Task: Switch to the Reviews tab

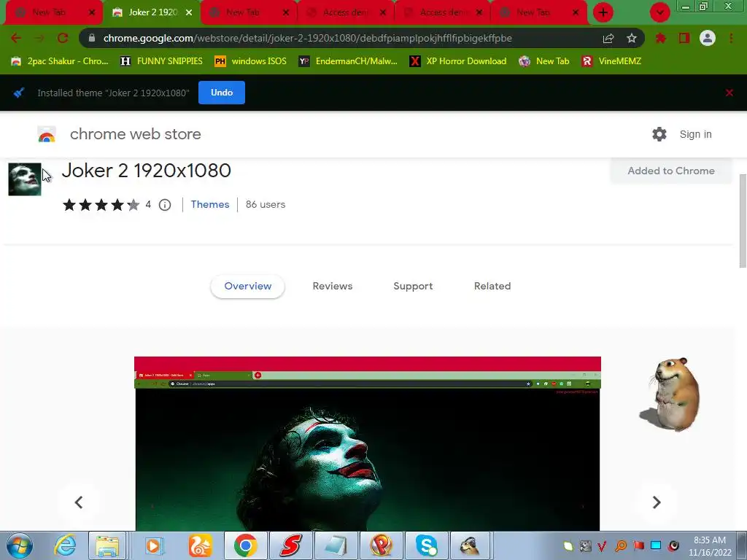Action: pos(333,286)
